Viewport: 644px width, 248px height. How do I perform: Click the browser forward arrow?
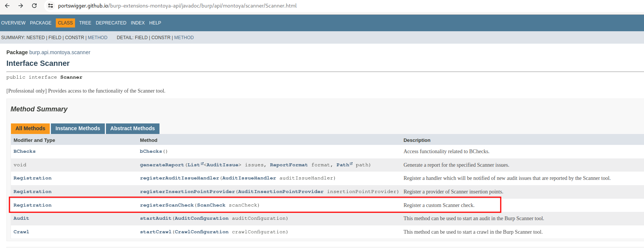(x=21, y=6)
